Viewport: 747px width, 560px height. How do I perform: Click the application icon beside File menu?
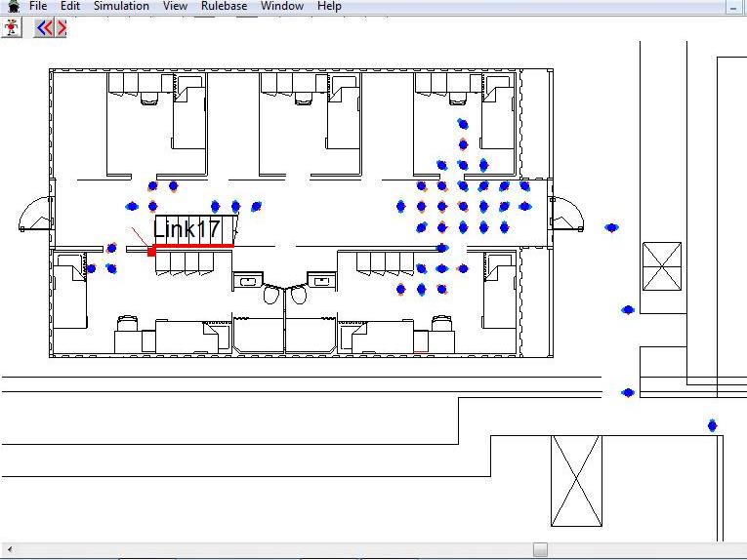(x=13, y=6)
